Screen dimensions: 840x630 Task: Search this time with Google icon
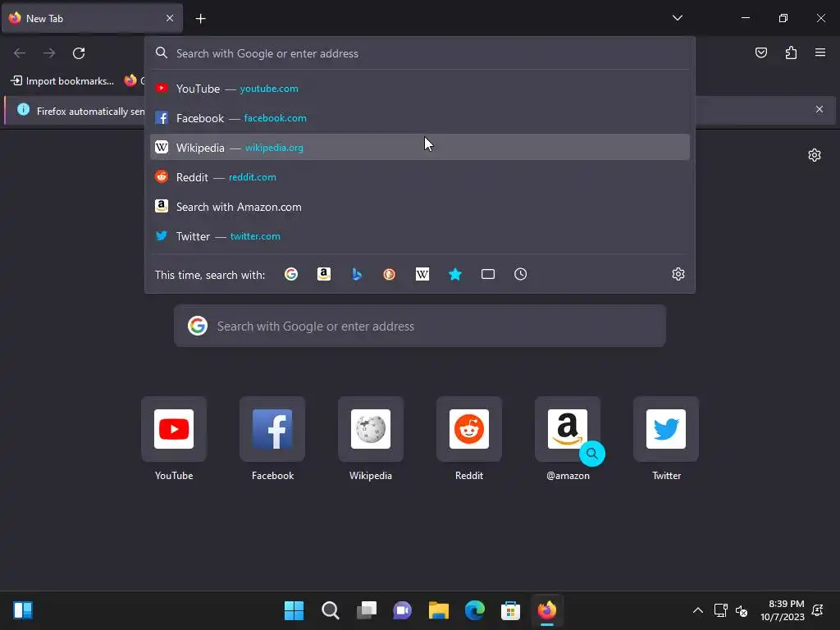pyautogui.click(x=291, y=274)
